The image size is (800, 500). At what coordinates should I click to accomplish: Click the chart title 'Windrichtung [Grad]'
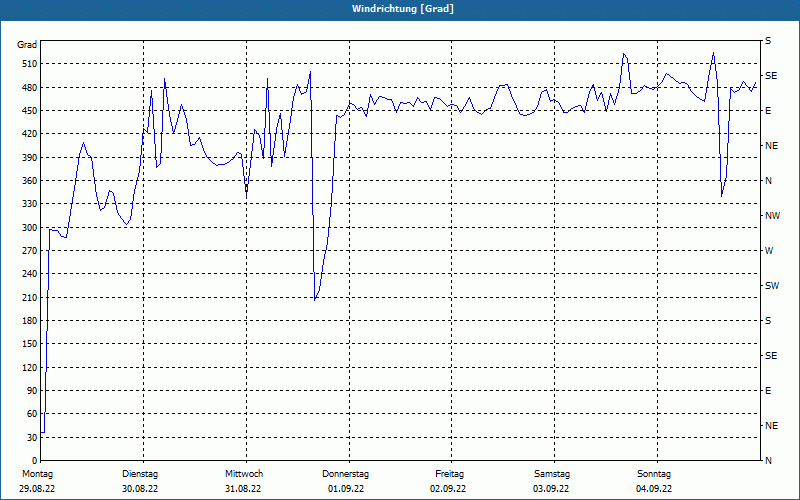(x=403, y=9)
